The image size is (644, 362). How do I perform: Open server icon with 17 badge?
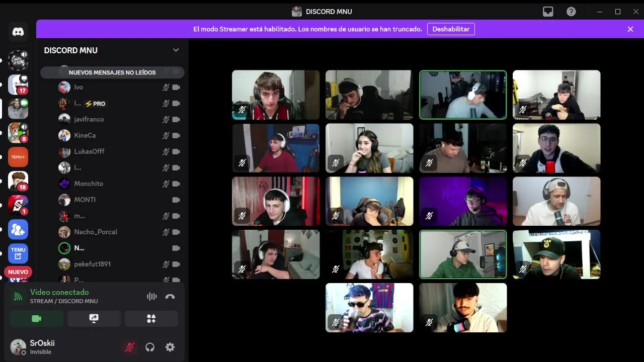point(18,84)
